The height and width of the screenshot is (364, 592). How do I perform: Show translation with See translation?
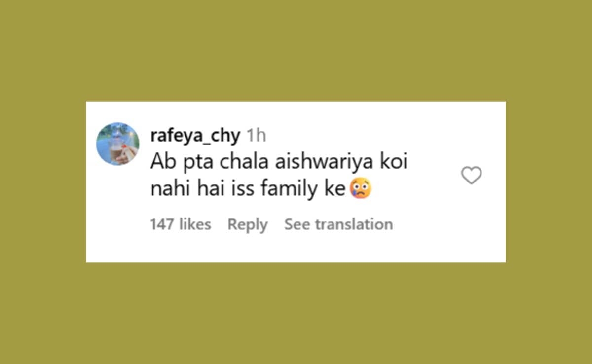338,224
